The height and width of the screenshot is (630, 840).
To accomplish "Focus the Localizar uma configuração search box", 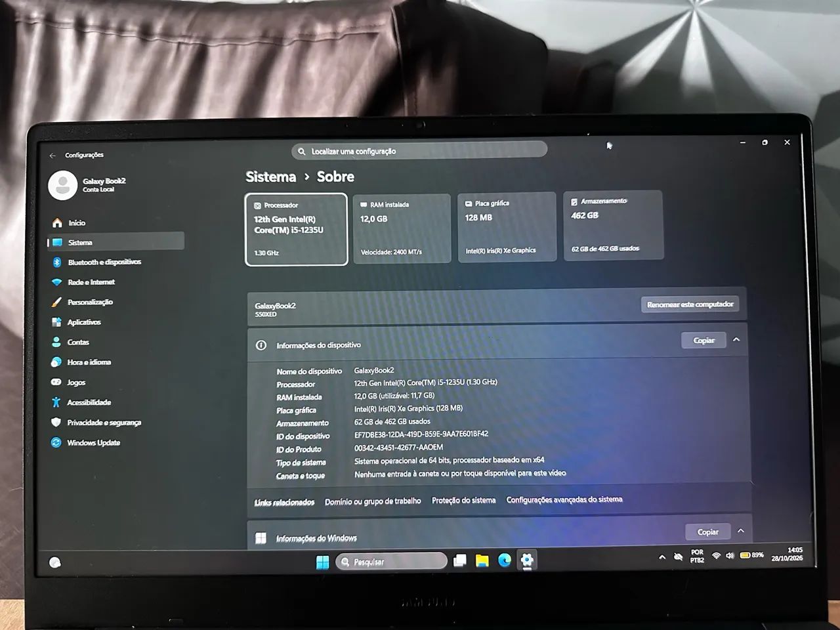I will (x=419, y=151).
